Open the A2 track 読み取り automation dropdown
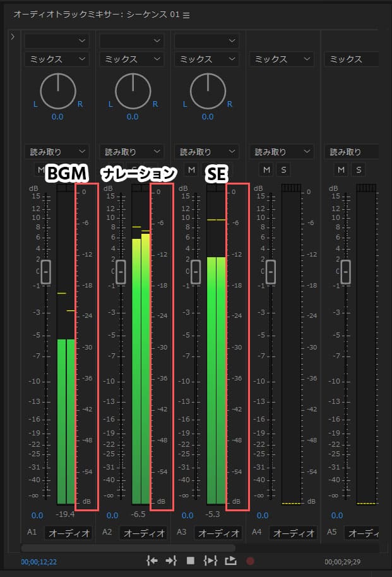 pyautogui.click(x=132, y=152)
